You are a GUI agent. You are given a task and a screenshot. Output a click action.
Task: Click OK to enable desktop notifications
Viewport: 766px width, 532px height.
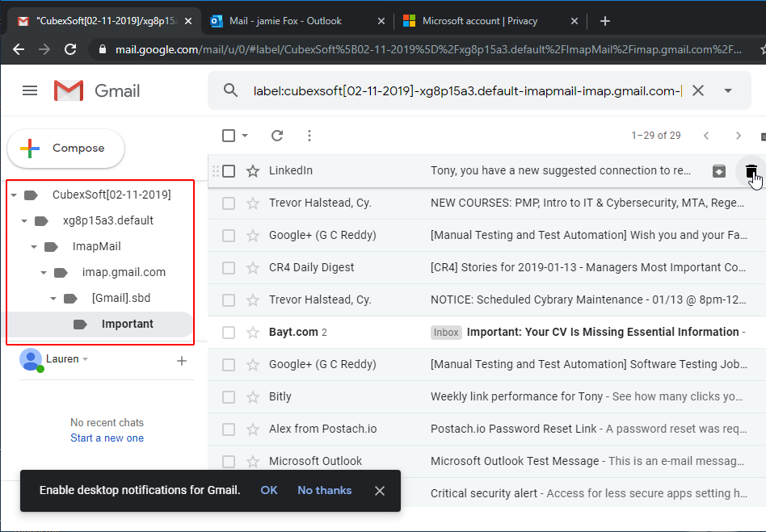pos(269,491)
